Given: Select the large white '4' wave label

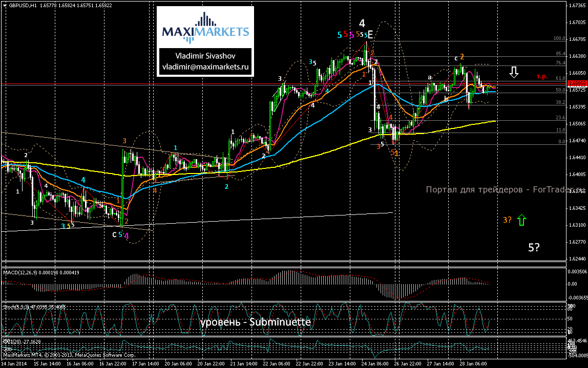Looking at the screenshot, I should (362, 23).
